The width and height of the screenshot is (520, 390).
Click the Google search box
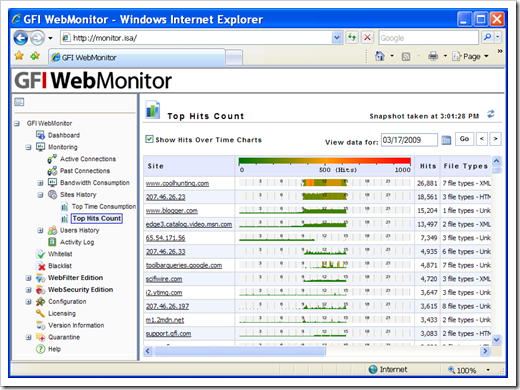coord(428,38)
